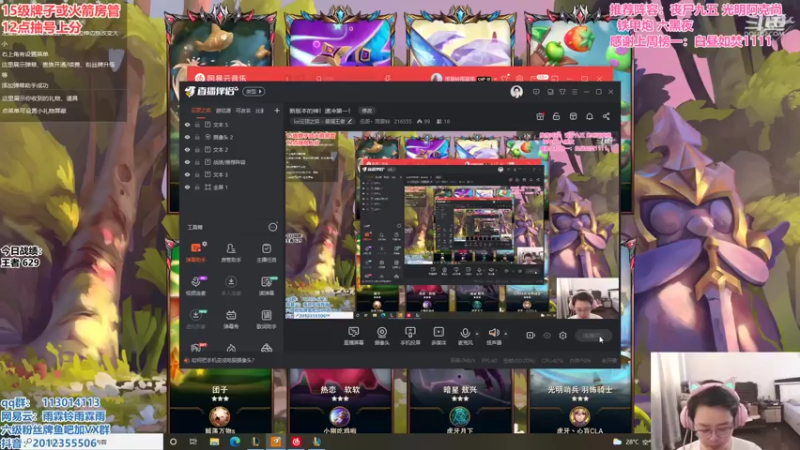Open the 弹幕秀 tool

pyautogui.click(x=231, y=319)
